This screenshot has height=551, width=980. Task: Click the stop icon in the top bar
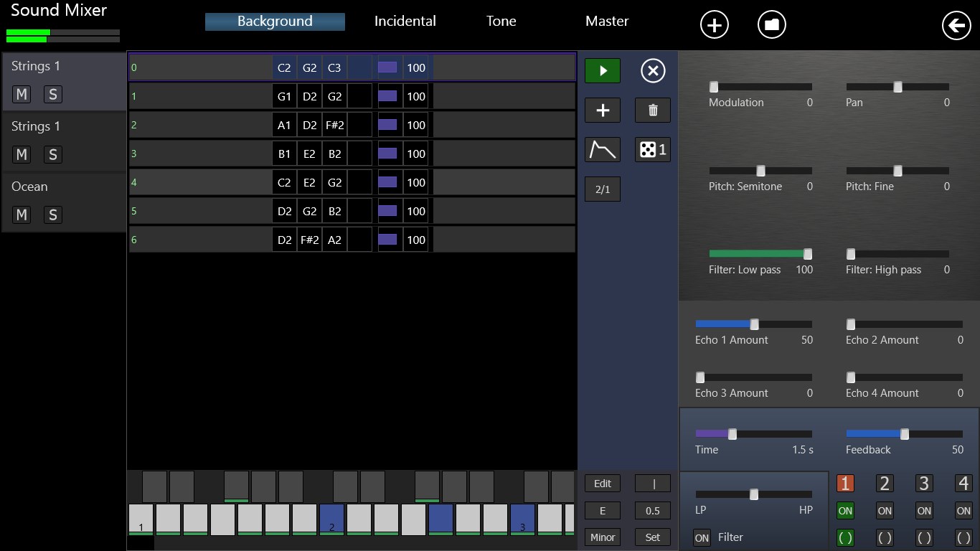(x=771, y=24)
